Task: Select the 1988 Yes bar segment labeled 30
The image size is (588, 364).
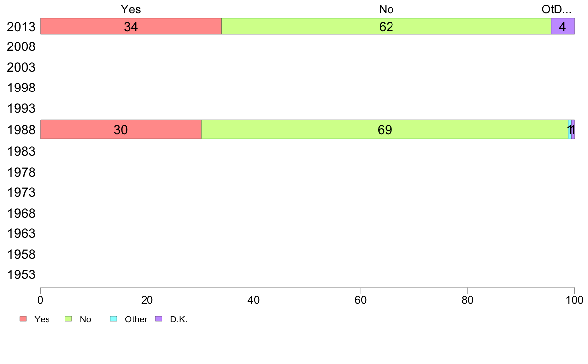Action: tap(121, 130)
